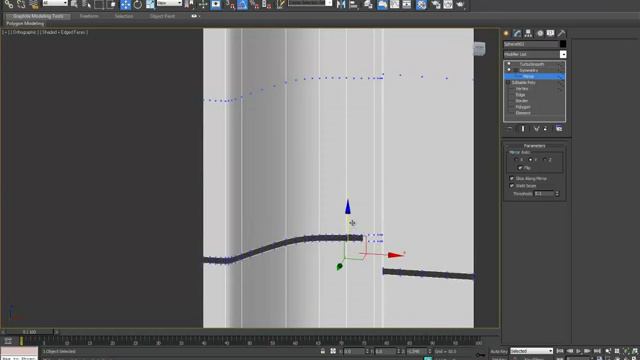640x360 pixels.
Task: Open the reference coordinate system View dropdown
Action: coord(169,3)
